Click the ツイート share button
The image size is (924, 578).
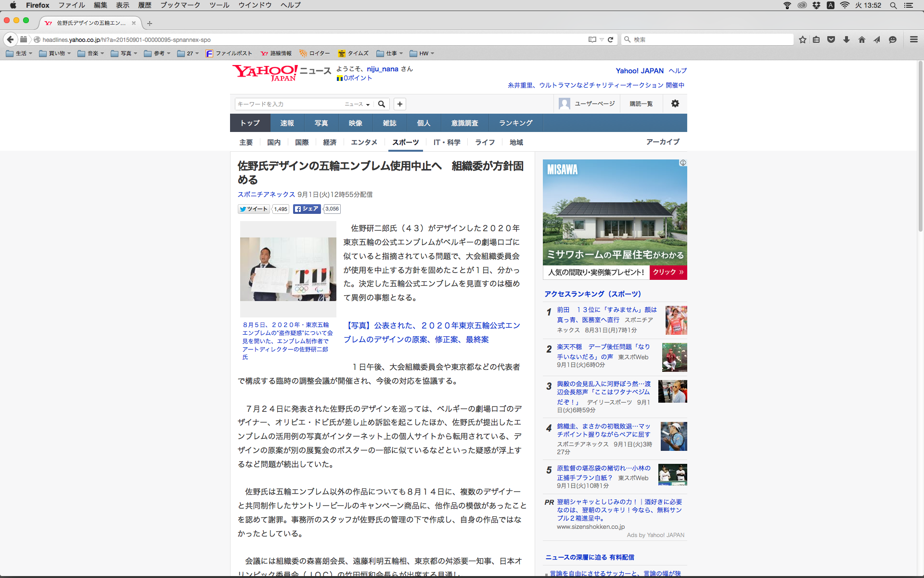[x=254, y=209]
